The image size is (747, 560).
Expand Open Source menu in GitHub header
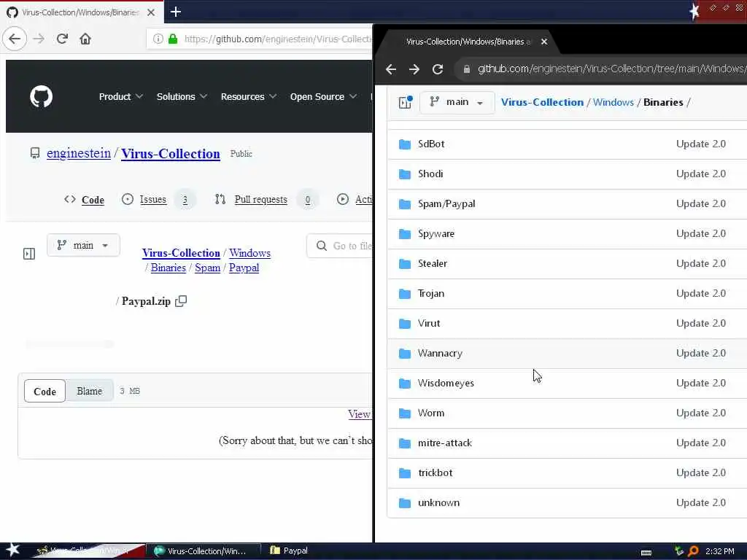click(x=323, y=97)
